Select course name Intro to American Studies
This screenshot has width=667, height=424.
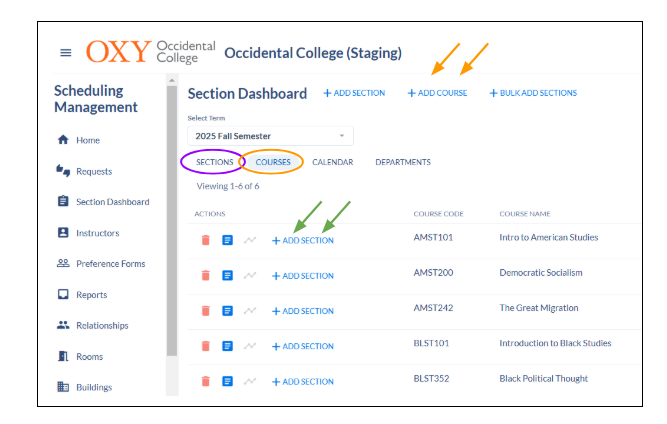549,237
